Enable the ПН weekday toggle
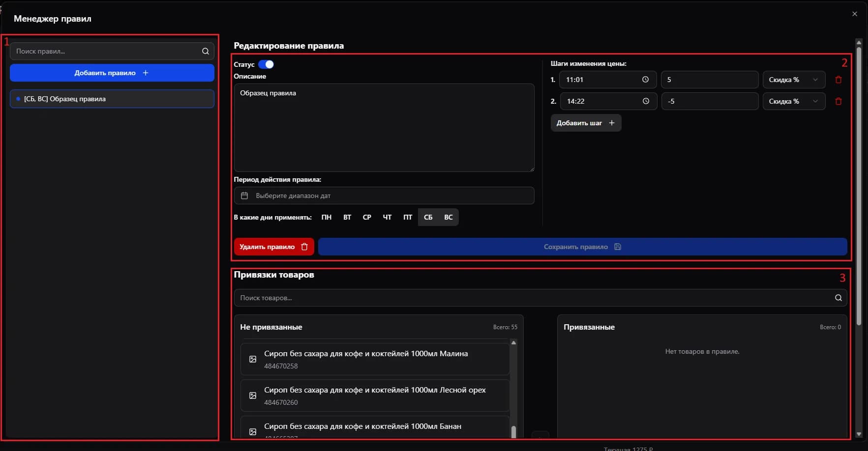The height and width of the screenshot is (451, 868). coord(327,217)
